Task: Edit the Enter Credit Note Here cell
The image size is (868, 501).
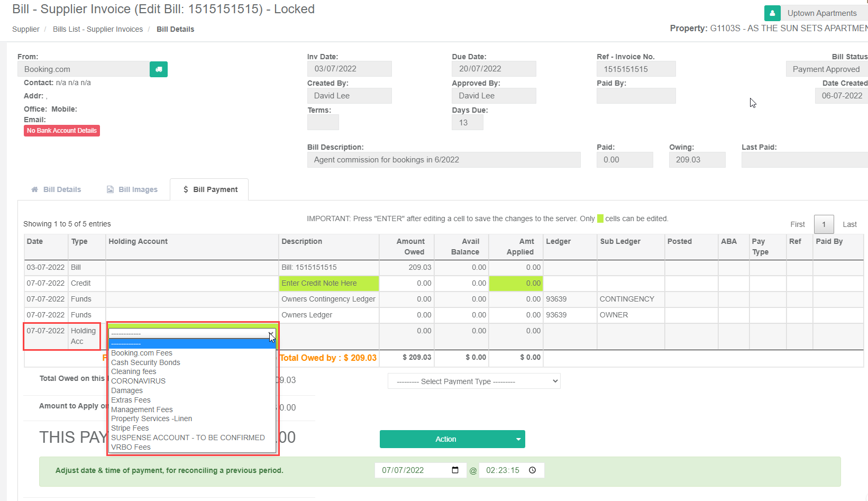Action: (328, 284)
